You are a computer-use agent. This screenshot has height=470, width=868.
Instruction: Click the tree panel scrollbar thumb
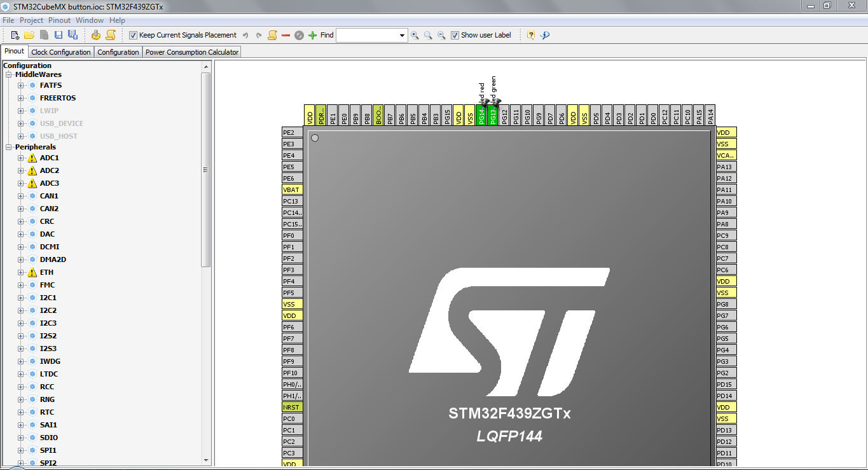pos(206,169)
